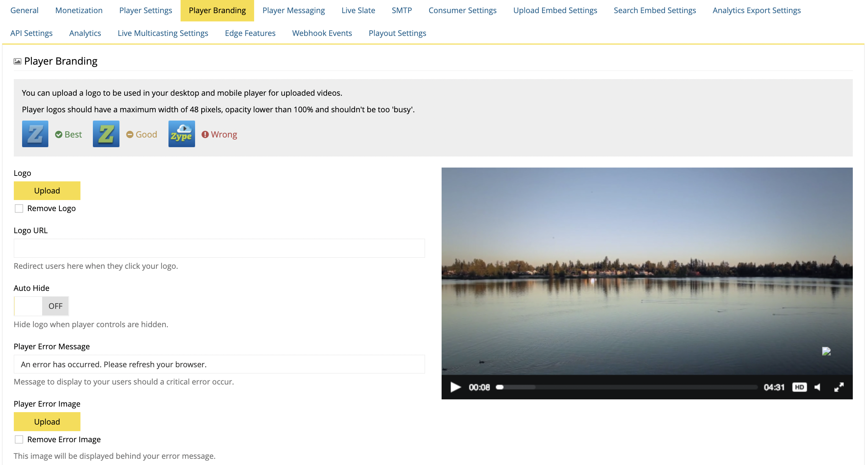This screenshot has width=868, height=465.
Task: Open the Live Slate tab
Action: [358, 10]
